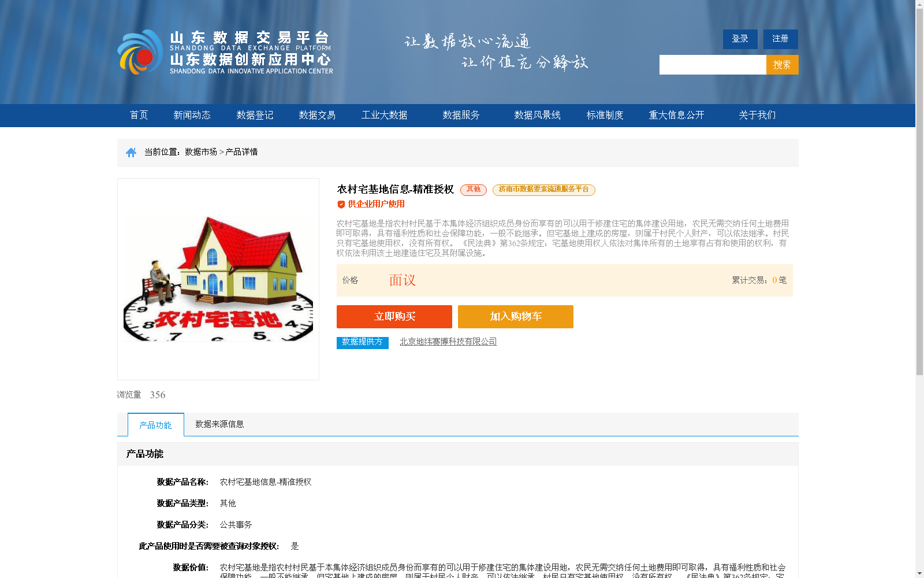Open 标准制度 navigation item
The width and height of the screenshot is (924, 578).
point(605,115)
